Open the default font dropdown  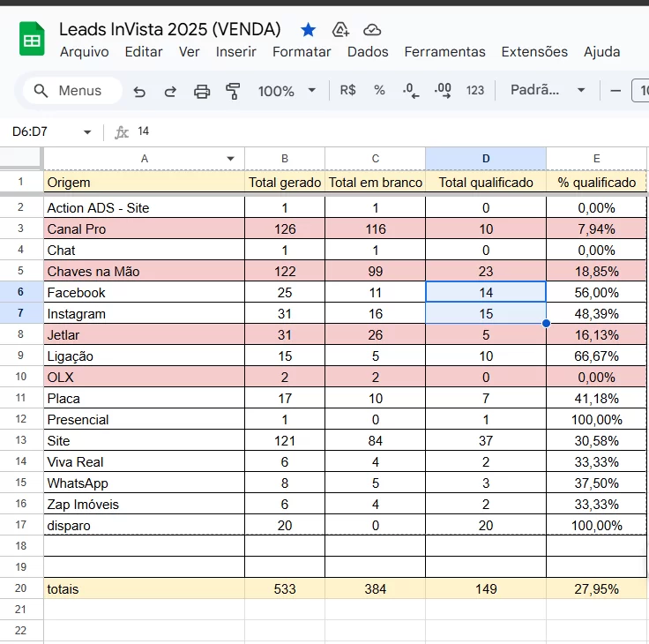547,91
